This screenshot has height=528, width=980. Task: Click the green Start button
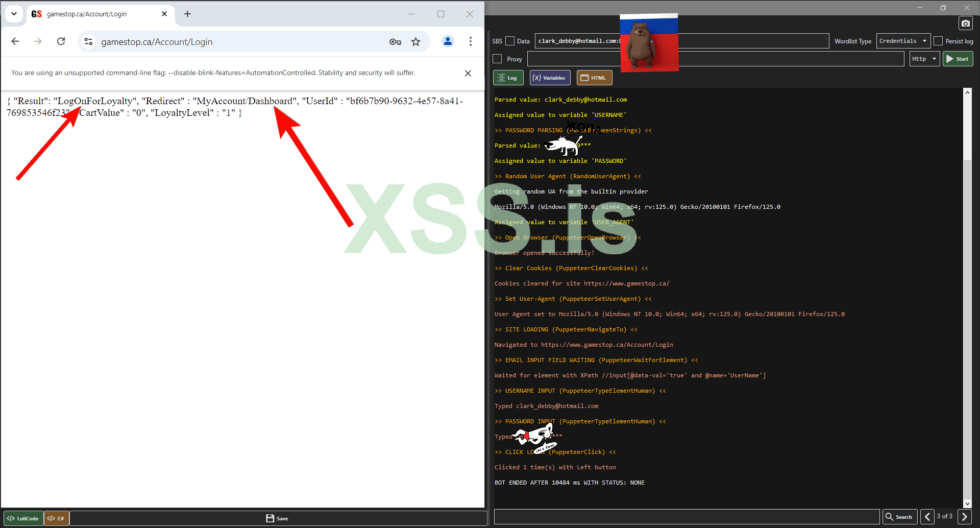click(x=958, y=59)
